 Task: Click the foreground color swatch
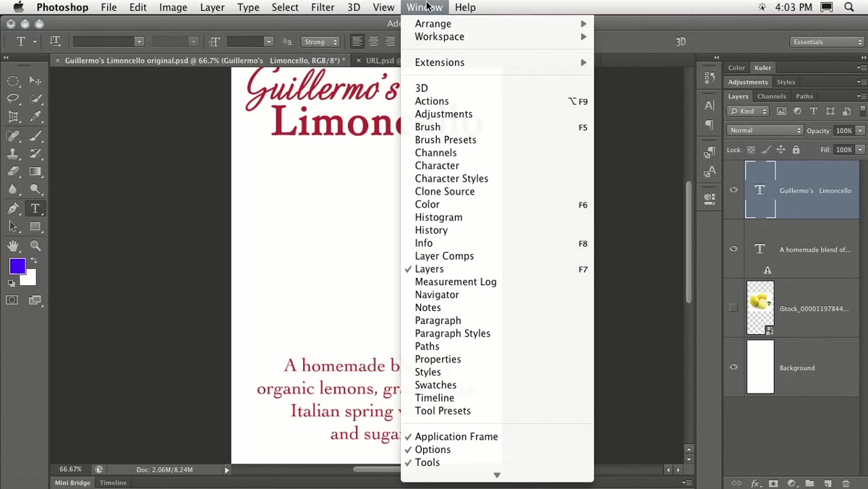coord(17,266)
